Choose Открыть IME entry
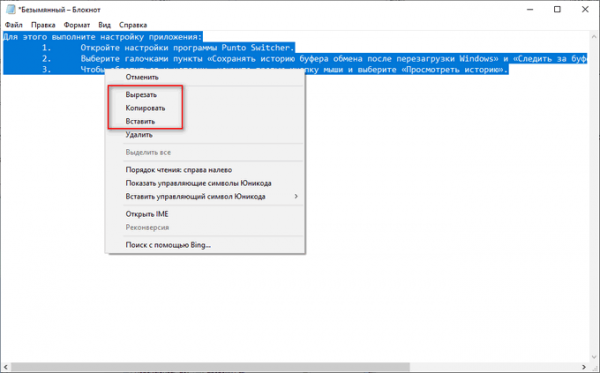 point(205,214)
